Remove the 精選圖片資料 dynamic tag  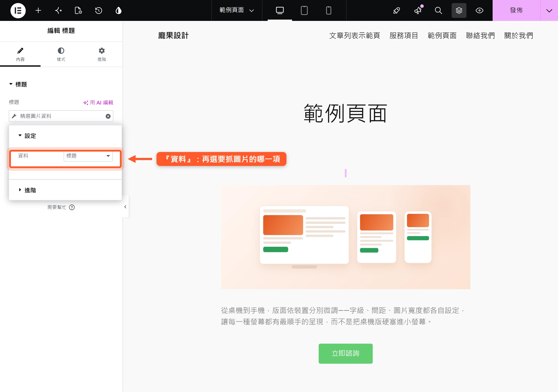pyautogui.click(x=108, y=116)
